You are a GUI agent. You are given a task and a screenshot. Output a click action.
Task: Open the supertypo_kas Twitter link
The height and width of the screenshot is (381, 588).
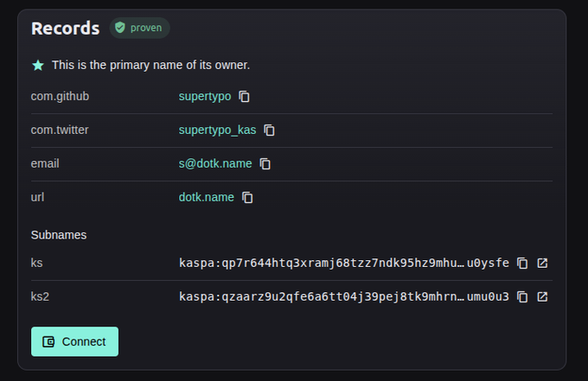pos(218,130)
